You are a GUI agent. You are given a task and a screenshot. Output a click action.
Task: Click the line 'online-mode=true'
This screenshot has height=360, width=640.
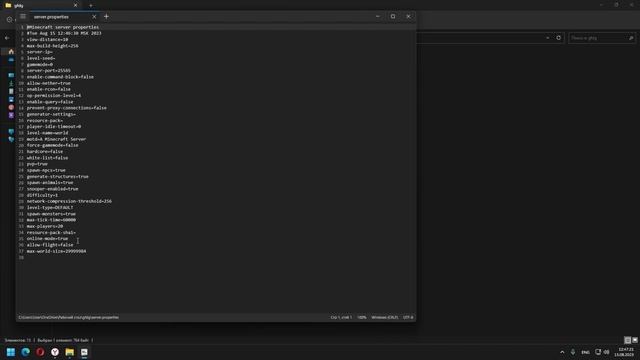pos(47,238)
